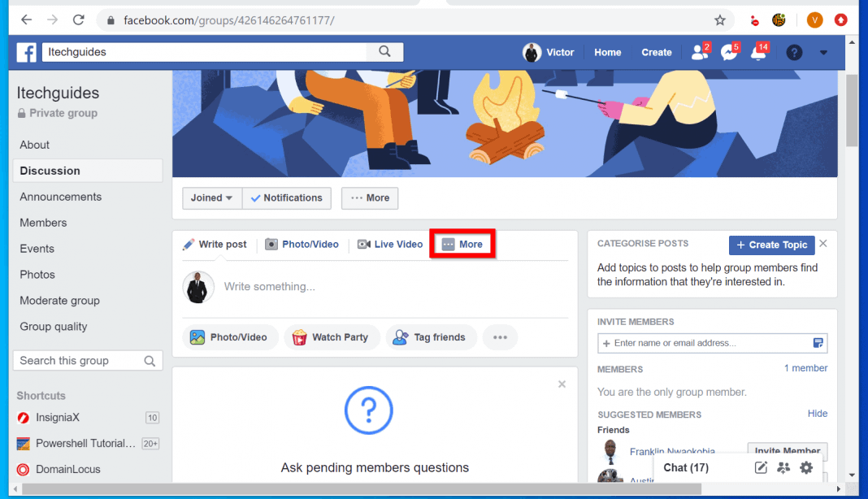Open friend requests icon showing 2 requests
Viewport: 868px width, 499px height.
[x=699, y=50]
